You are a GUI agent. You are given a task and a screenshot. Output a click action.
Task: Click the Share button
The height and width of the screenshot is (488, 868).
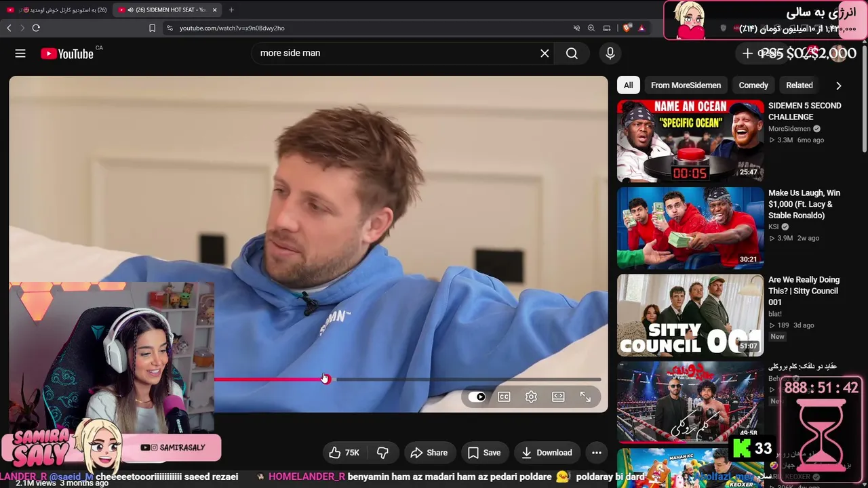(429, 453)
